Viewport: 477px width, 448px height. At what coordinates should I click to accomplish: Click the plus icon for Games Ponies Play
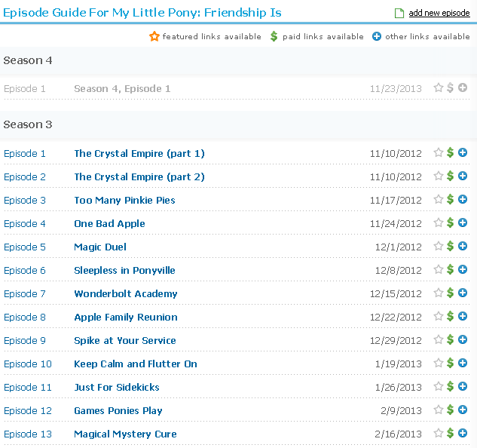pyautogui.click(x=463, y=410)
